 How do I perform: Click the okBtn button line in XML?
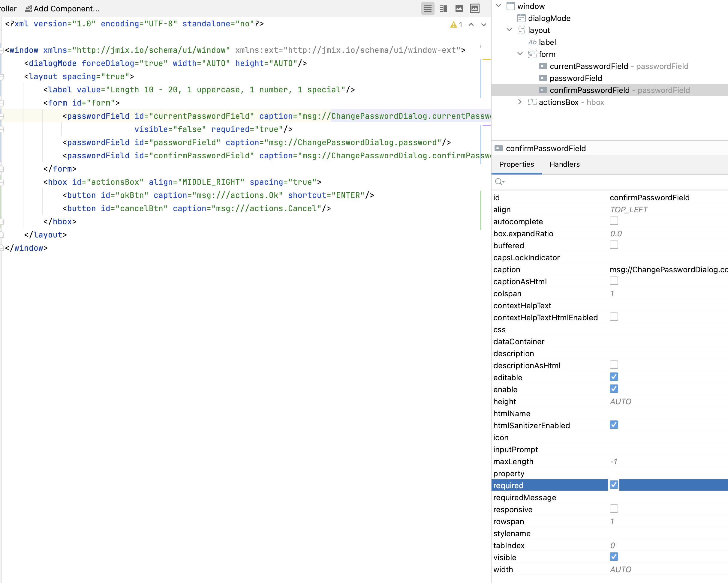tap(218, 195)
